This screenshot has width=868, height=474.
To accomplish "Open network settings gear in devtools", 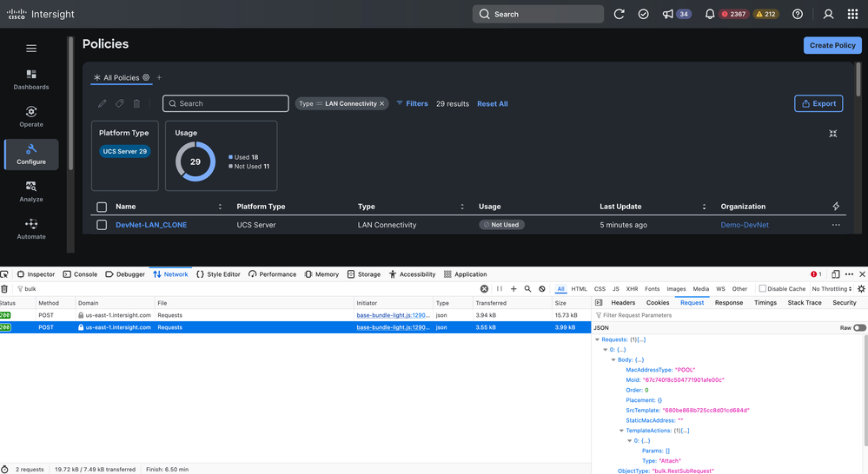I will coord(861,289).
